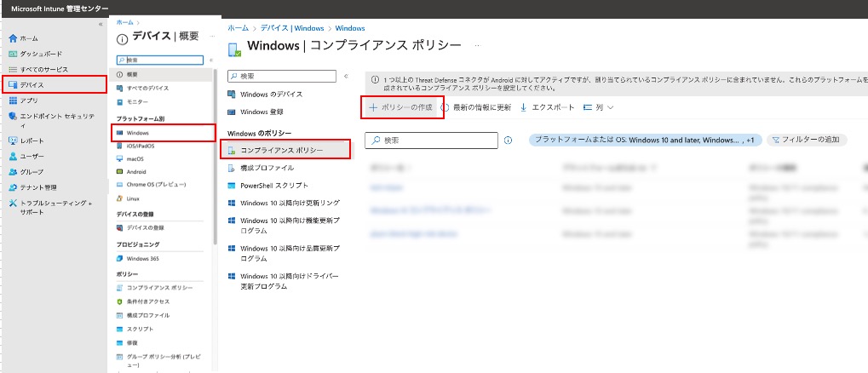Click the All services list icon
This screenshot has height=373, width=868.
click(x=14, y=69)
